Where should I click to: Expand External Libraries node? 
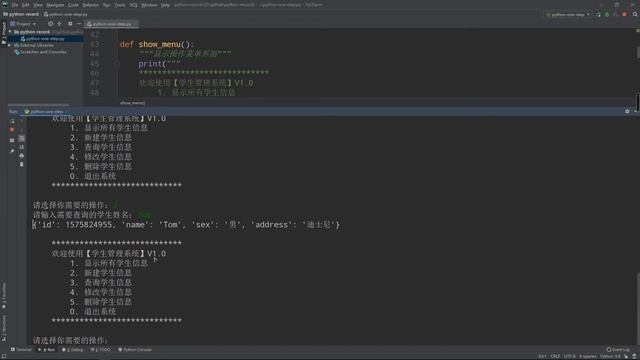coord(9,45)
